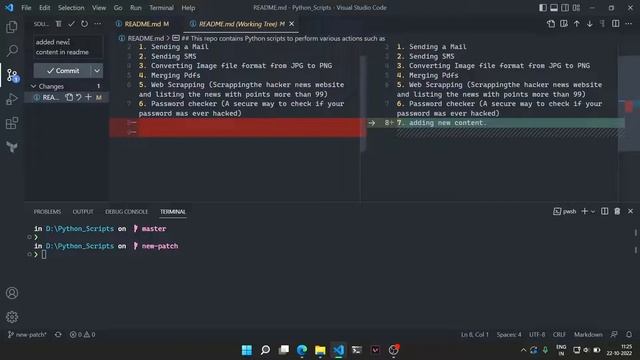Open source control more actions ellipsis

(98, 24)
